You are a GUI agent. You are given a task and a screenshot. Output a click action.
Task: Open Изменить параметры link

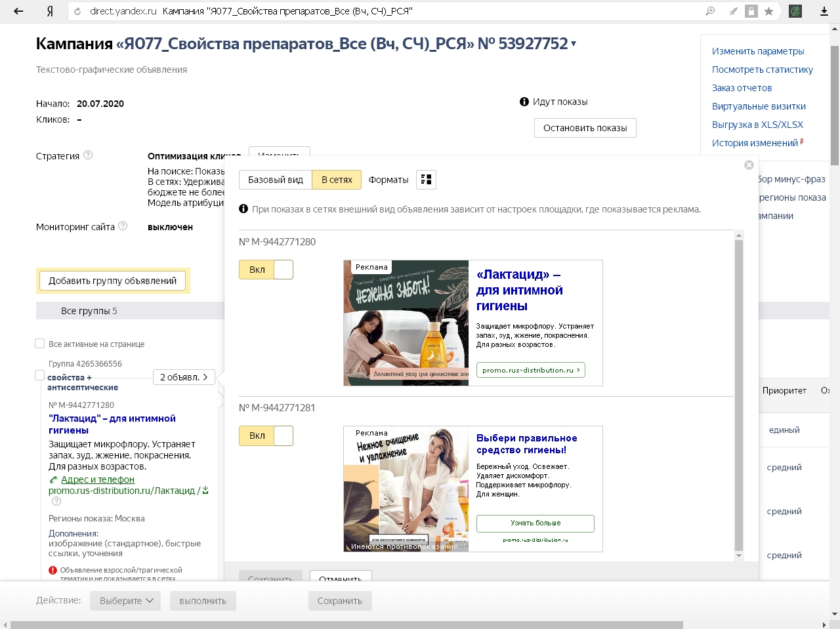(x=758, y=51)
